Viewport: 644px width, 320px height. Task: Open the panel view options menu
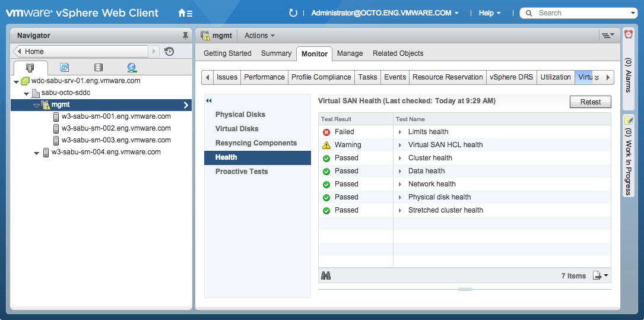(x=608, y=36)
